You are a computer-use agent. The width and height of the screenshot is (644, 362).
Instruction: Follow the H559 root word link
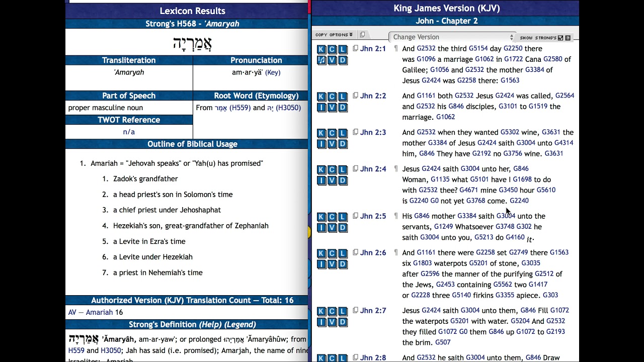pyautogui.click(x=240, y=108)
